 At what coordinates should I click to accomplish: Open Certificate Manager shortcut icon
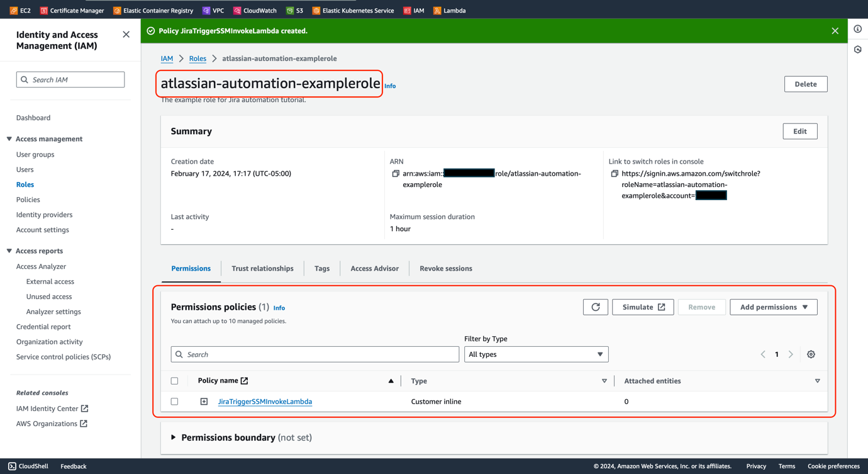44,10
